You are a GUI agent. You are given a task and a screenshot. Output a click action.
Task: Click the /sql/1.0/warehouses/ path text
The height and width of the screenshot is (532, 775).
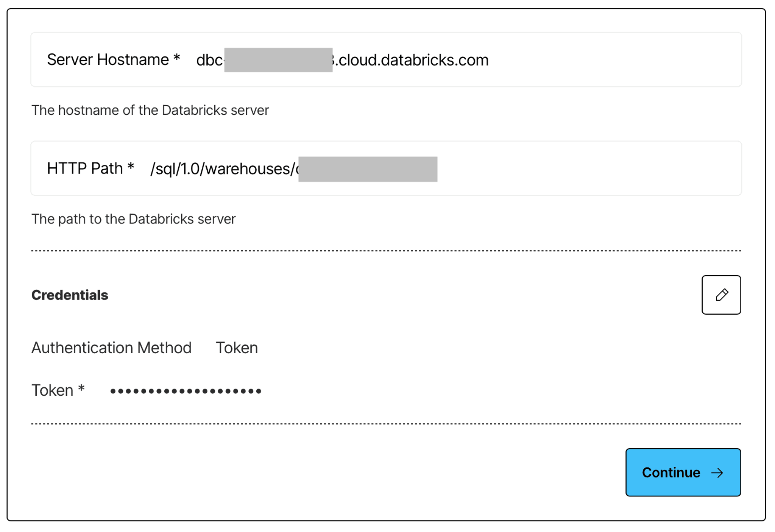pos(224,169)
